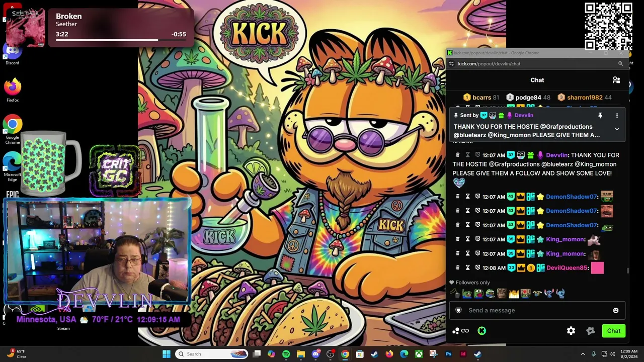Image resolution: width=644 pixels, height=362 pixels.
Task: Delete Devvlin's 12:07 AM chat message
Action: tap(457, 155)
